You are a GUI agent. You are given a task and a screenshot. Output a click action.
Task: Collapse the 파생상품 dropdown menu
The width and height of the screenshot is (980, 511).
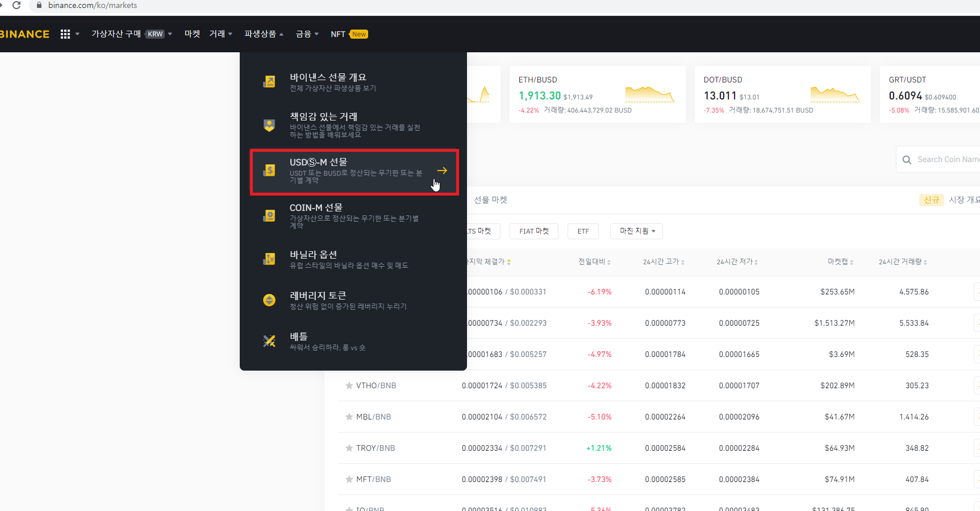pos(264,34)
